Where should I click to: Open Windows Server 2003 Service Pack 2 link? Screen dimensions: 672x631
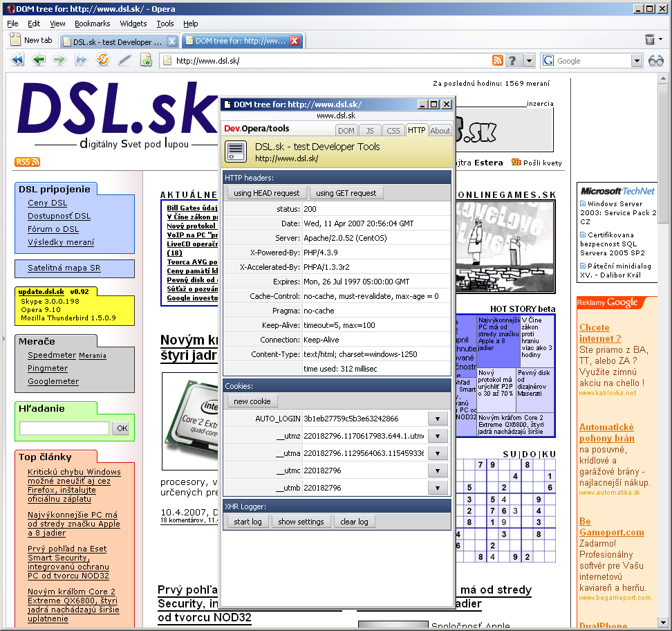(617, 212)
